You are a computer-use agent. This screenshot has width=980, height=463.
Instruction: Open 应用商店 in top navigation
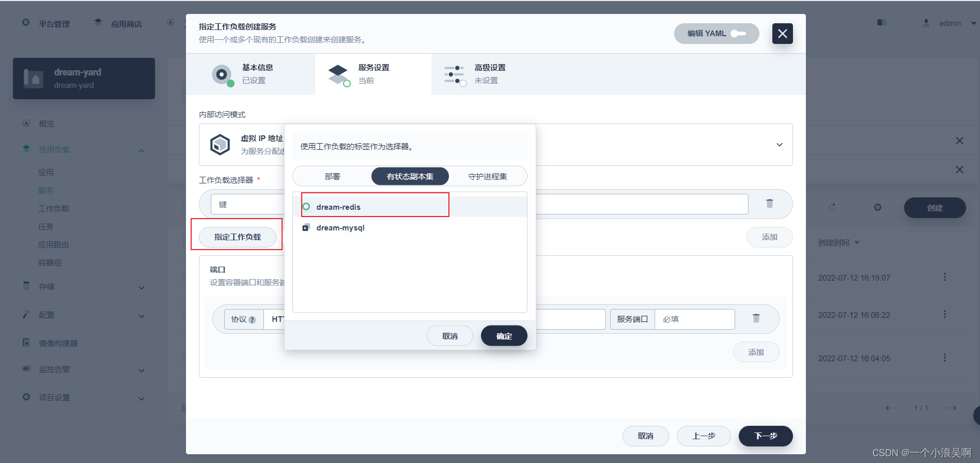point(127,24)
